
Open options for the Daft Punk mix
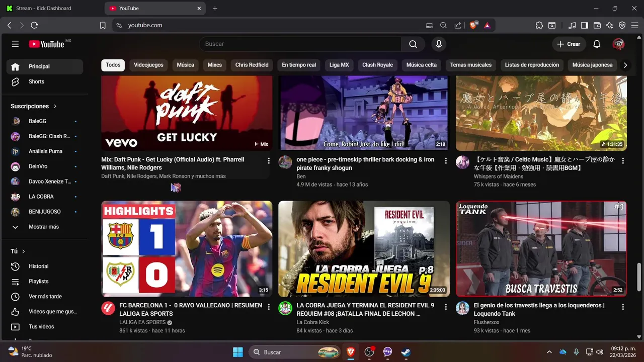point(269,161)
